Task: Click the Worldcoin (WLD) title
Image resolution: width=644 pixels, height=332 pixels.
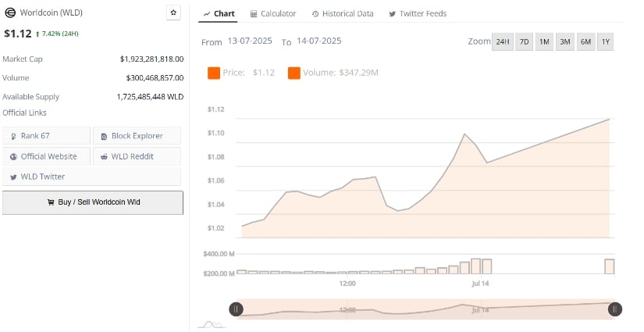Action: 52,12
